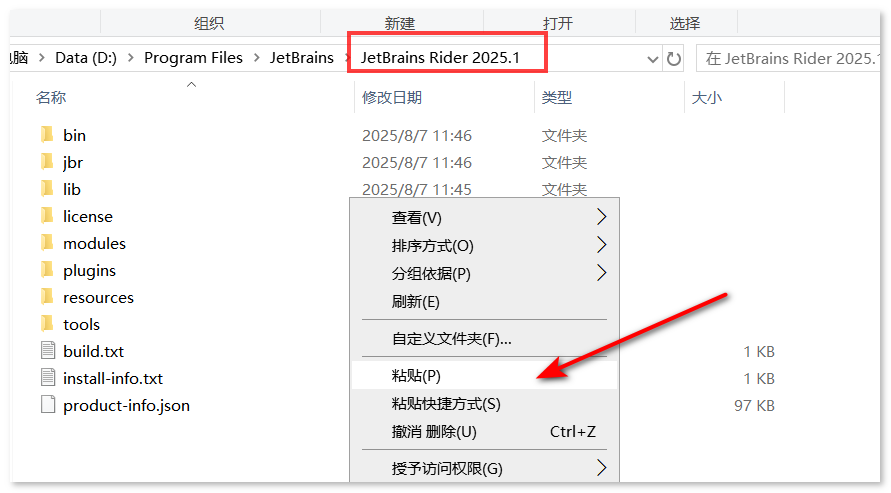The image size is (891, 493).
Task: Click the 打开 ribbon group label
Action: 558,23
